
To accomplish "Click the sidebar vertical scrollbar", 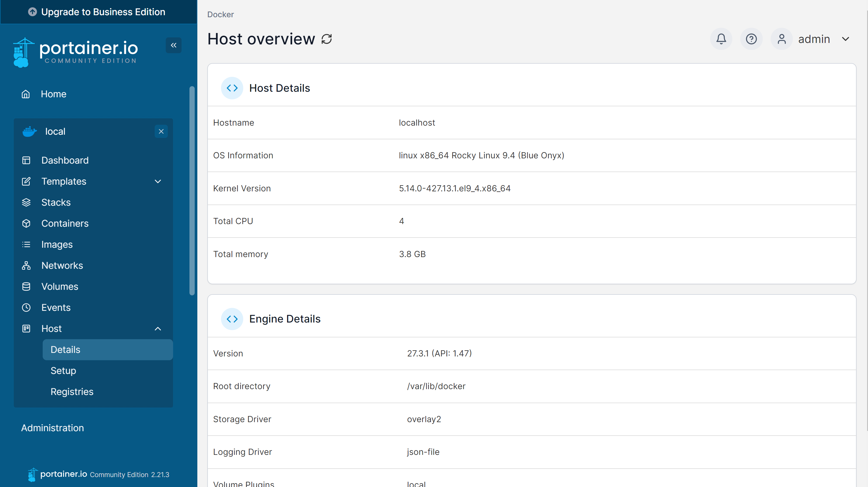I will [192, 191].
